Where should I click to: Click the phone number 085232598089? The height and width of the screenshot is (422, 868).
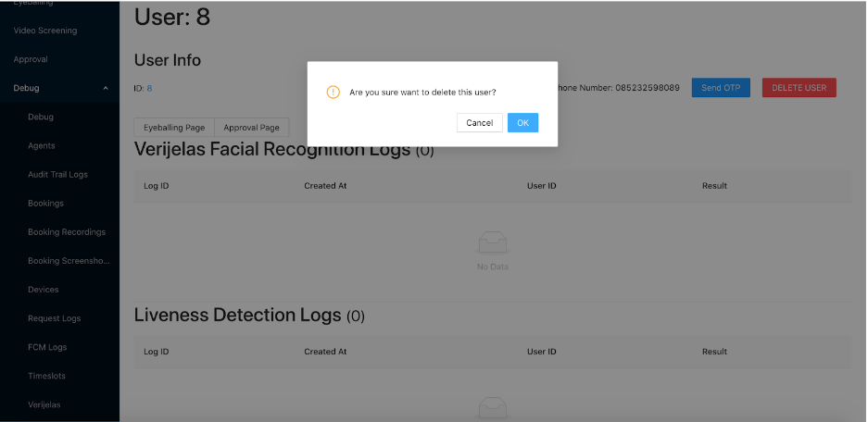(648, 88)
